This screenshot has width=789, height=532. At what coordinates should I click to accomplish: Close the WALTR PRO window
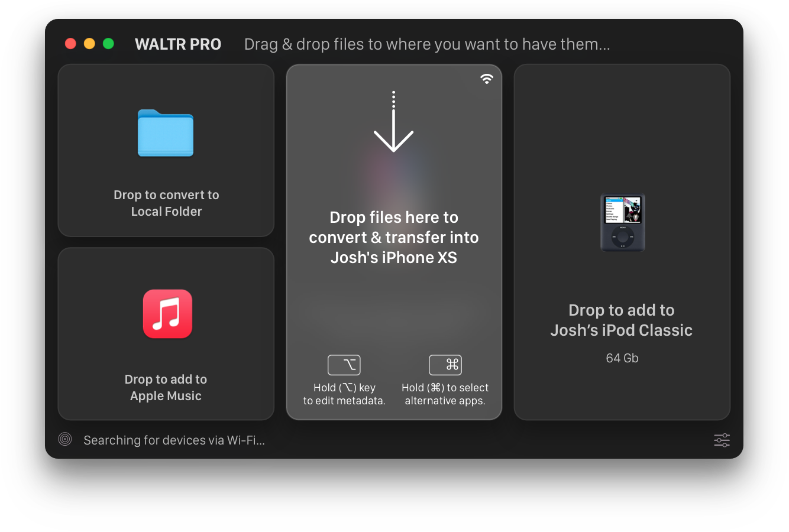[70, 44]
